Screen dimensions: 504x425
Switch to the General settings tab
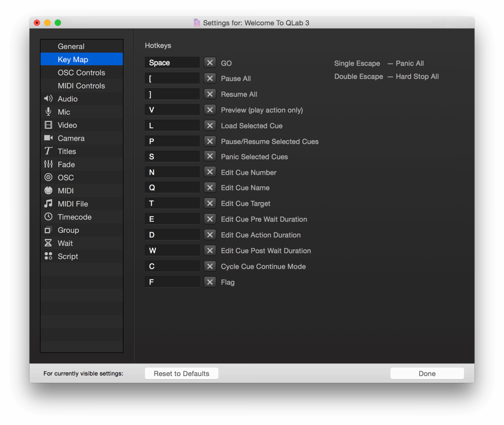pos(71,46)
